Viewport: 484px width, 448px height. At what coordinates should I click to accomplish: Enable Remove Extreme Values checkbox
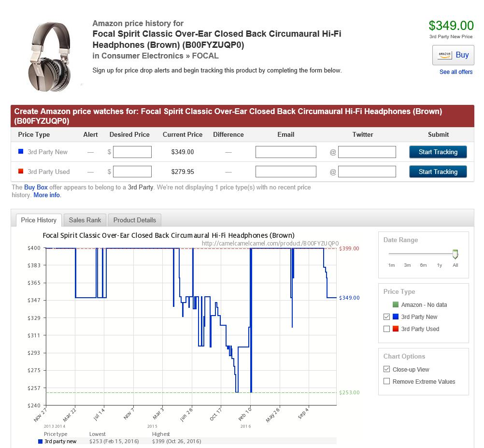(386, 381)
